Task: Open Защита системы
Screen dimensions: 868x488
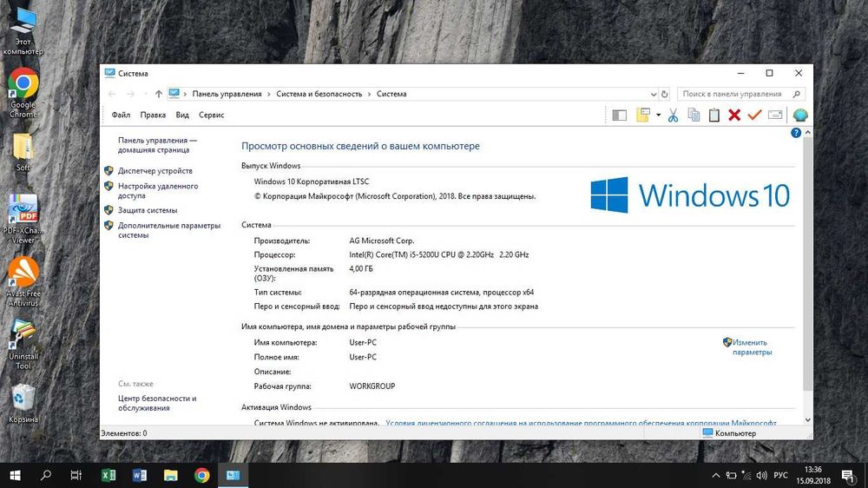Action: point(148,210)
